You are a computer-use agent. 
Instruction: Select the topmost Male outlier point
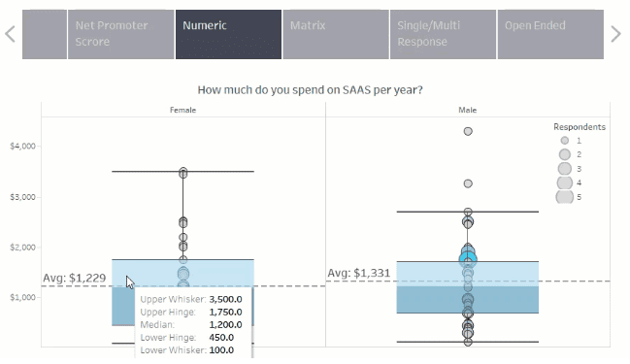point(468,131)
